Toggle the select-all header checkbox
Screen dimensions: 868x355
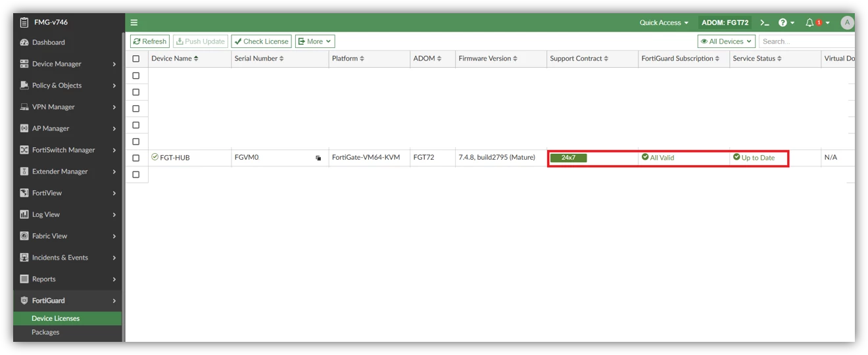[x=136, y=59]
